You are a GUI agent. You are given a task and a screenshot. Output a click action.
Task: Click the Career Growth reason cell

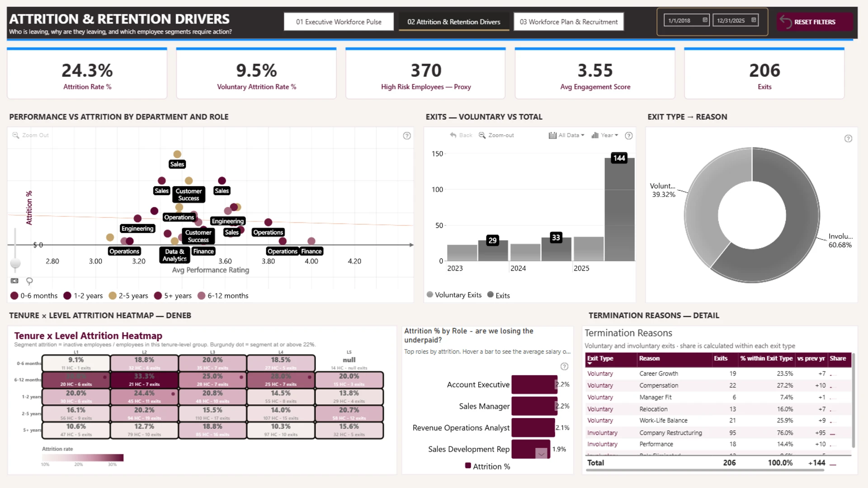tap(659, 374)
